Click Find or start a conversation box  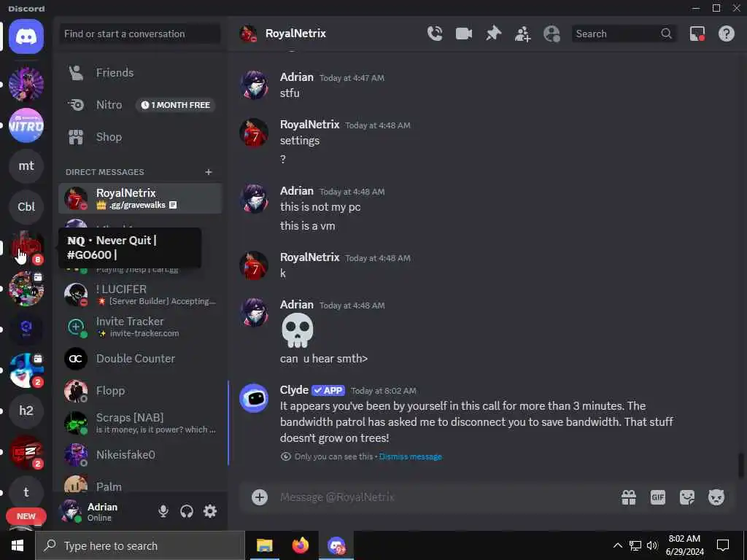point(139,34)
